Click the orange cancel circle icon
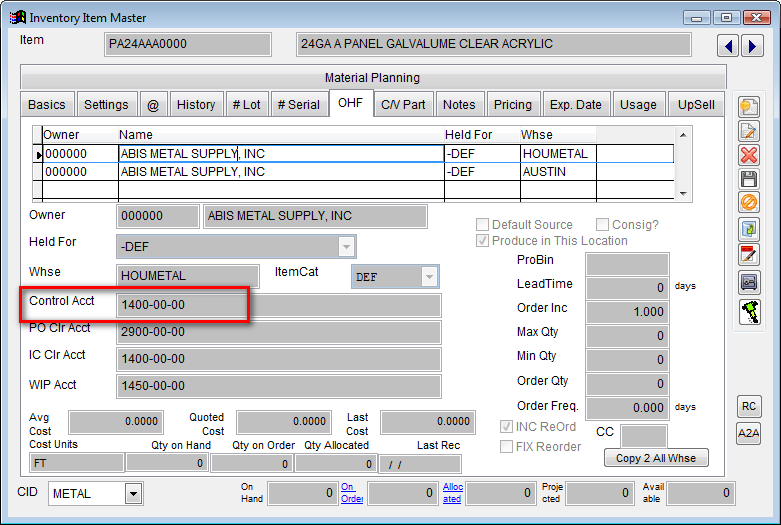The image size is (781, 525). [x=748, y=203]
